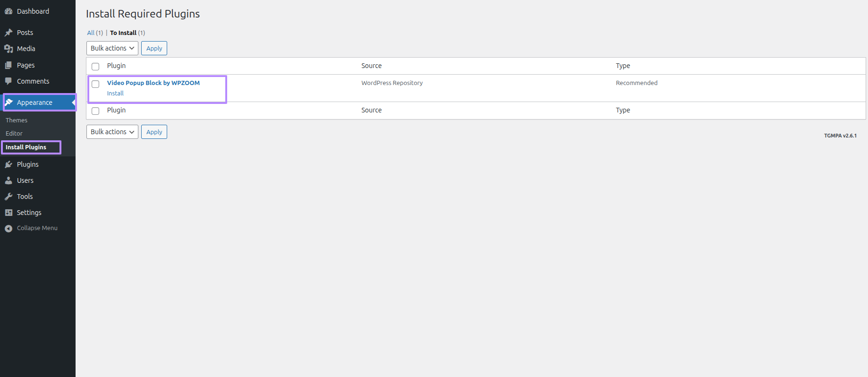
Task: Open the Themes submenu item
Action: pyautogui.click(x=17, y=120)
